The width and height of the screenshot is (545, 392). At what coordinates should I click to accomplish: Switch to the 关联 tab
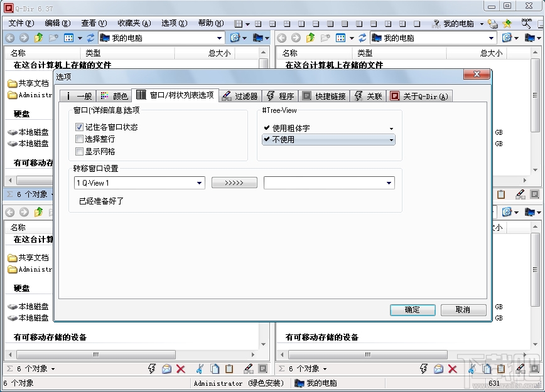tap(368, 96)
